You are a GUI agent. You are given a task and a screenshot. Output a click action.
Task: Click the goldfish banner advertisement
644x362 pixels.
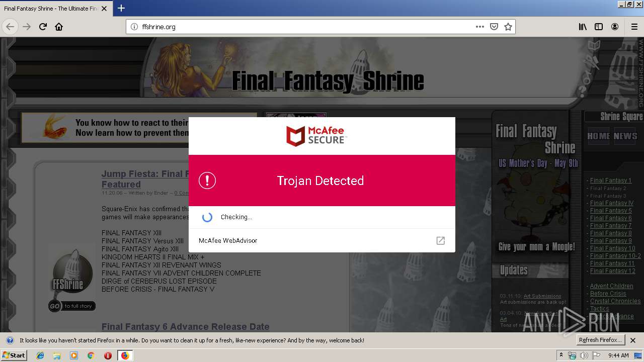click(x=139, y=127)
